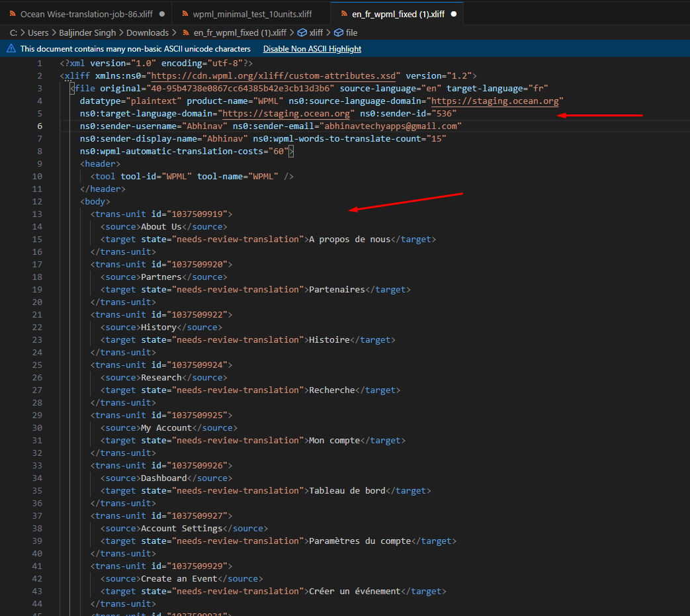The image size is (690, 616).
Task: Click the xliff symbol icon in the breadcrumb
Action: tap(302, 32)
